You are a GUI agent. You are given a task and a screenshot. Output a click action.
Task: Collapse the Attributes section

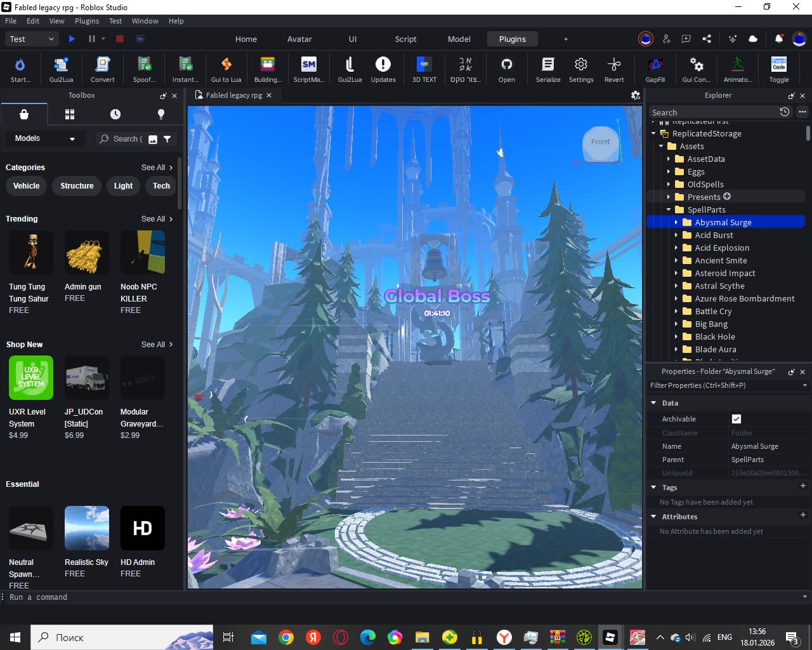point(653,517)
